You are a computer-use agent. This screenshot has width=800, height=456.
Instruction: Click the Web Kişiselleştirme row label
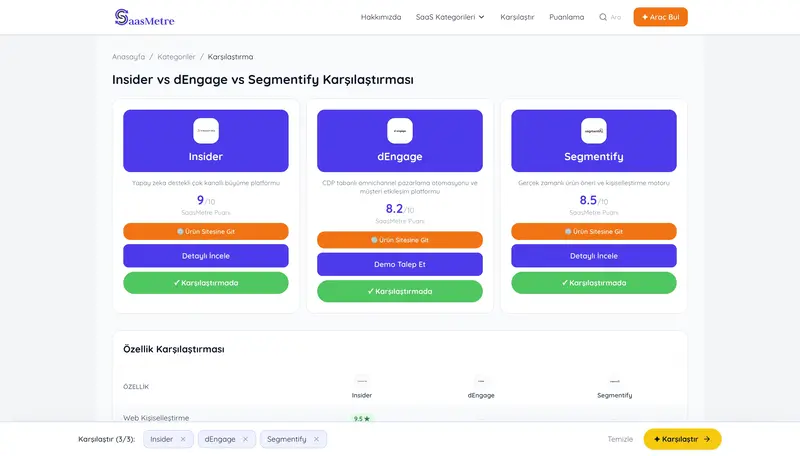click(156, 418)
